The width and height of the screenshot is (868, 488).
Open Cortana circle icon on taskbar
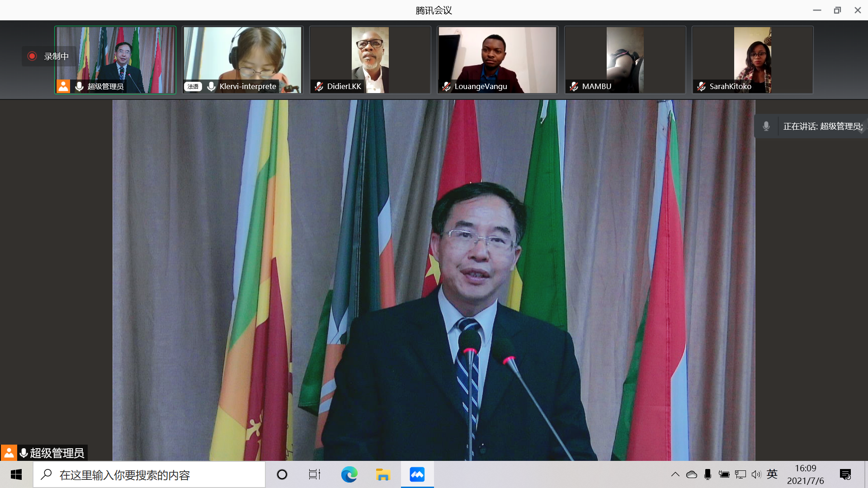tap(282, 474)
